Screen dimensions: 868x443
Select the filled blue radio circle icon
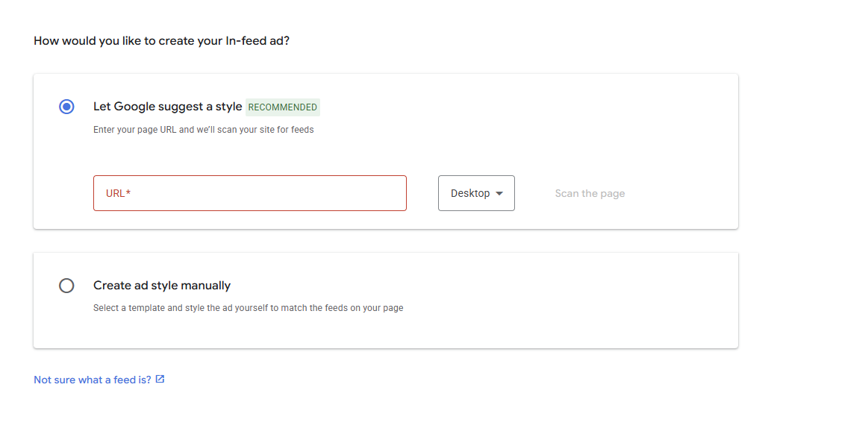click(x=66, y=107)
